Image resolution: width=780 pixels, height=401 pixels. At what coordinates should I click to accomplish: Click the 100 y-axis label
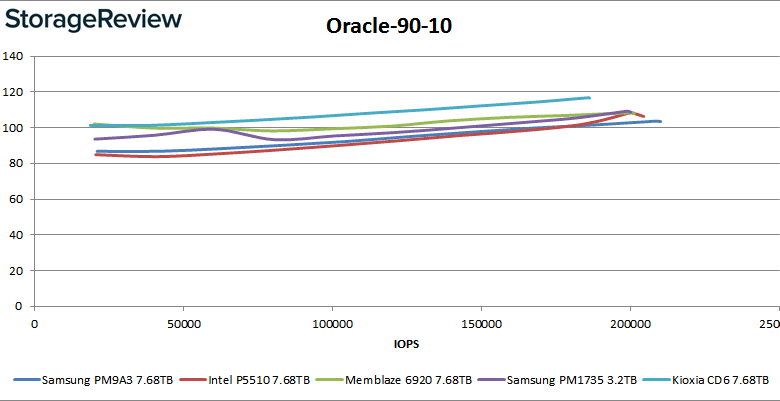[x=13, y=128]
